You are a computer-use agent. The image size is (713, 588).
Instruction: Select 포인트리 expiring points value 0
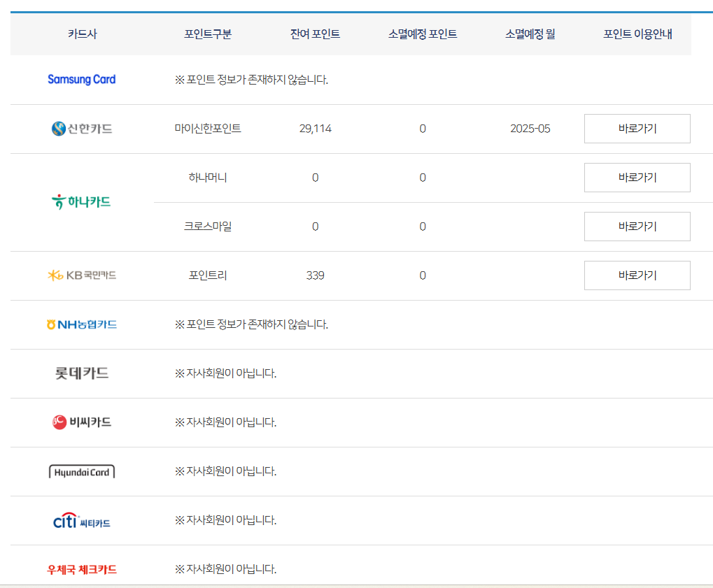[x=423, y=275]
